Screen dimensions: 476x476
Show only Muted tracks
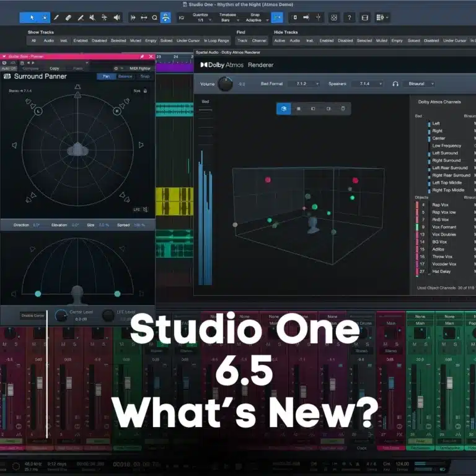pyautogui.click(x=135, y=40)
